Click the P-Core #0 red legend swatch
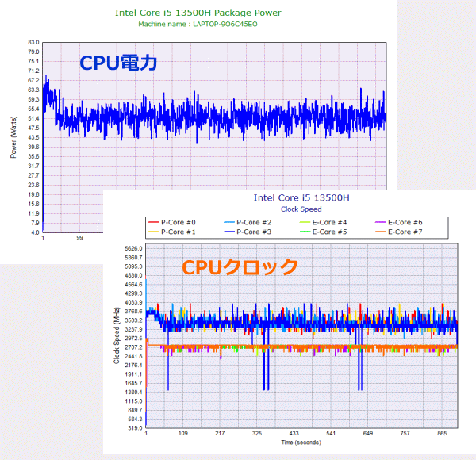 tap(153, 222)
